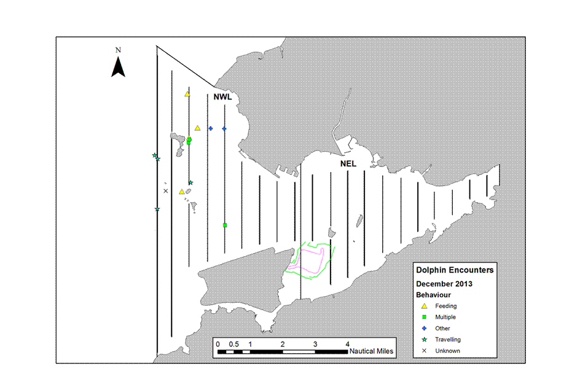
Task: Select the yellow Feeding triangle in the legend
Action: tap(424, 306)
